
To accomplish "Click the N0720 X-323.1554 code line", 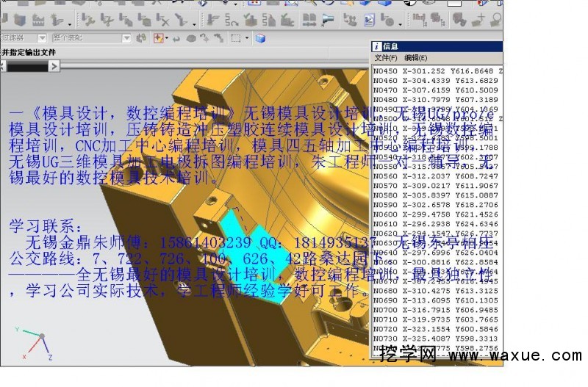I will pos(435,329).
